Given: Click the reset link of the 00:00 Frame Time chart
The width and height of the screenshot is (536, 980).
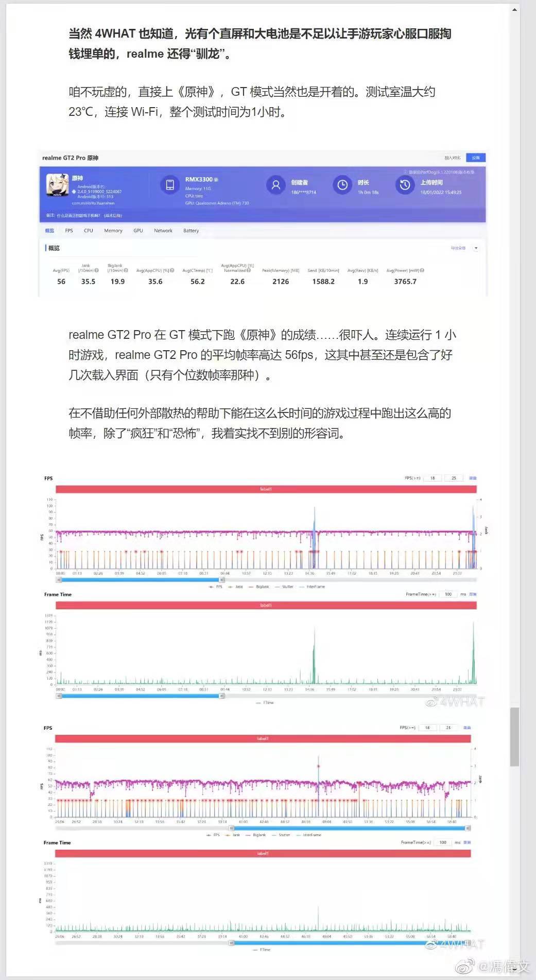Looking at the screenshot, I should point(473,594).
